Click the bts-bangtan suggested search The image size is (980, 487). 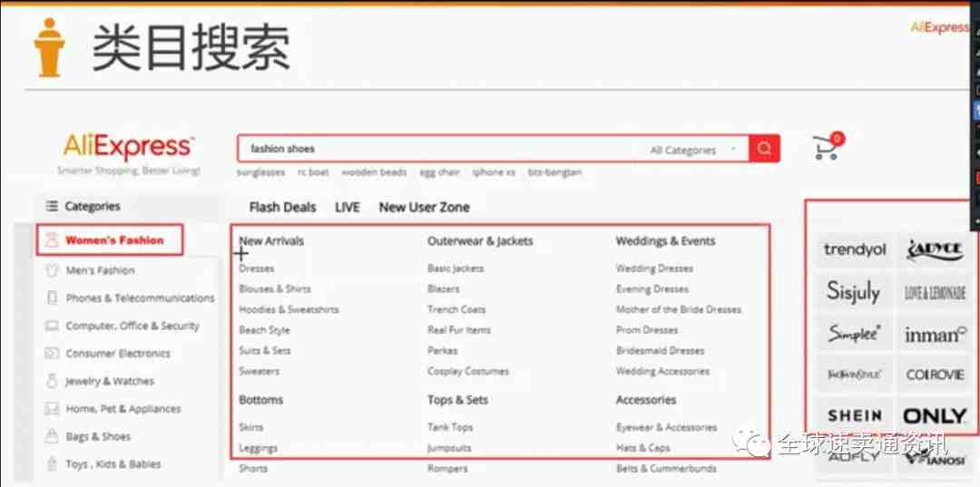[x=555, y=172]
